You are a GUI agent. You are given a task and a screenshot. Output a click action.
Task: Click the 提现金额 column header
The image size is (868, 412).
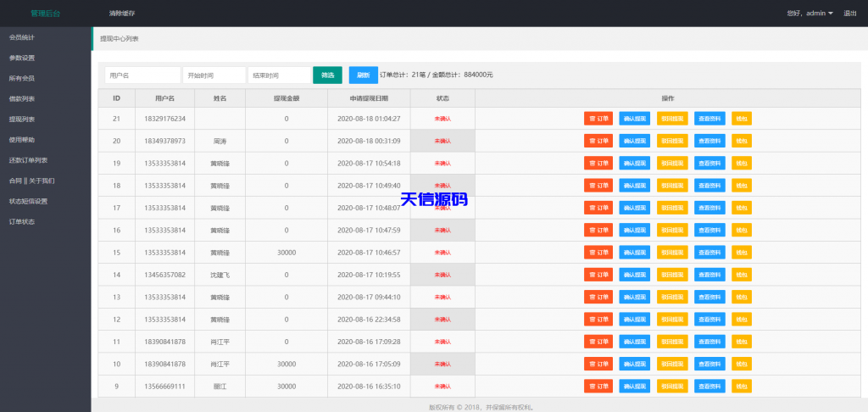click(287, 98)
